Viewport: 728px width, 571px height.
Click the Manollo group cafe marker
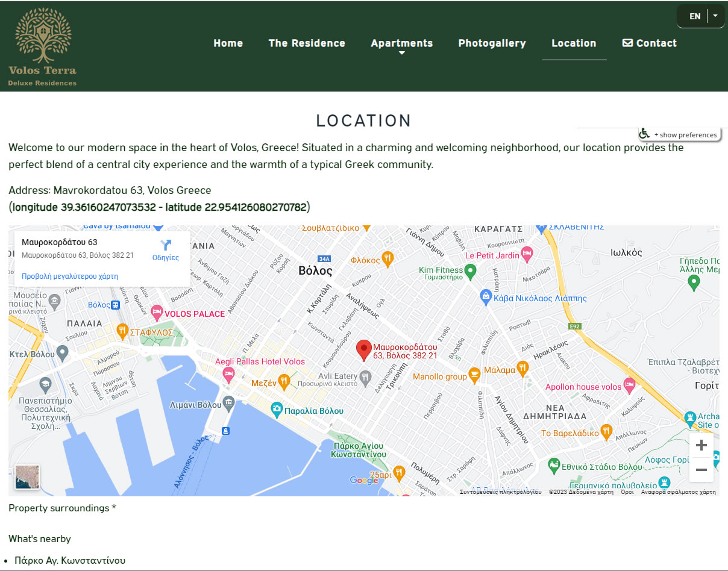pos(475,375)
